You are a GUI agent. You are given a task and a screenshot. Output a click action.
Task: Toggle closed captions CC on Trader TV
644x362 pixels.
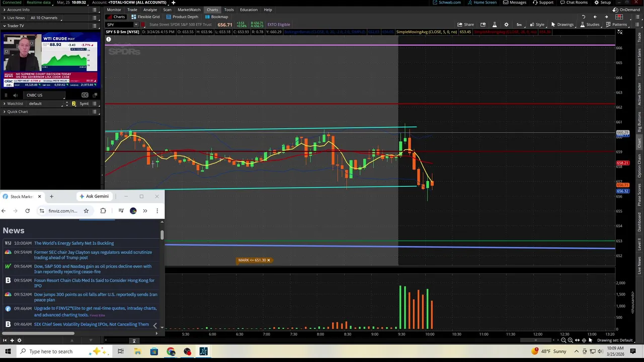tap(85, 95)
